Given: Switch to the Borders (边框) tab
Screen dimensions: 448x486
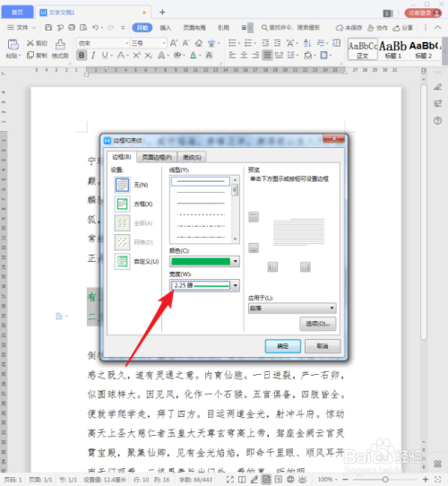Looking at the screenshot, I should coord(122,157).
